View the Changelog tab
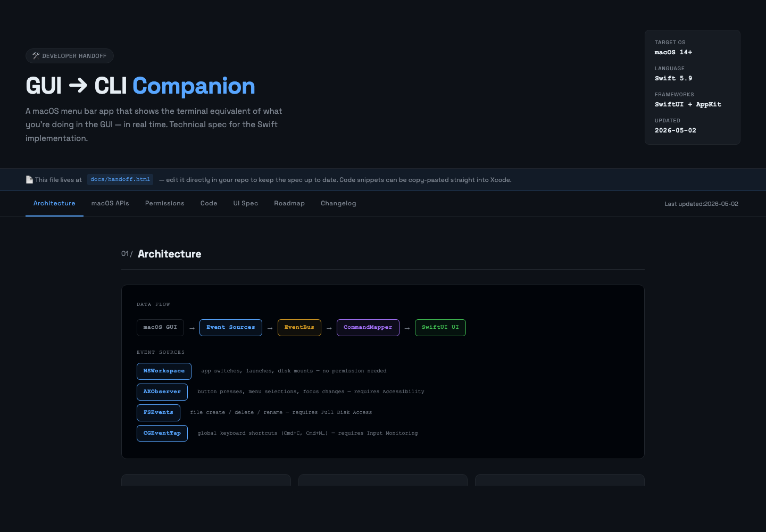The image size is (766, 532). coord(338,203)
